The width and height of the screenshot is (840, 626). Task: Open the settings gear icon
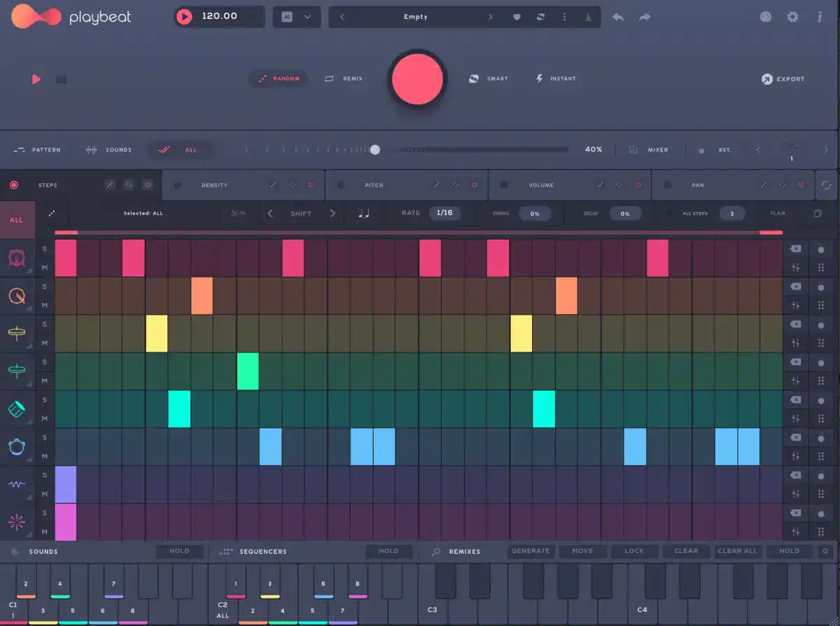click(x=792, y=16)
